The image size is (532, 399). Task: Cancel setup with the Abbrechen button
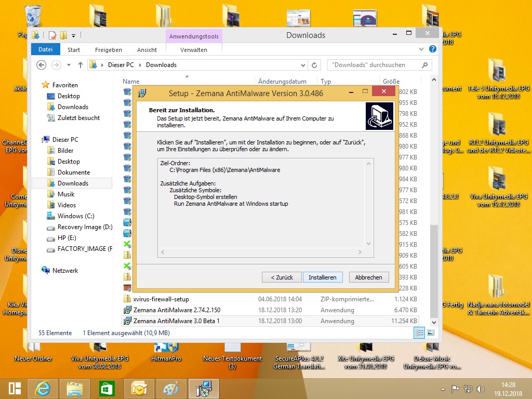(x=368, y=277)
